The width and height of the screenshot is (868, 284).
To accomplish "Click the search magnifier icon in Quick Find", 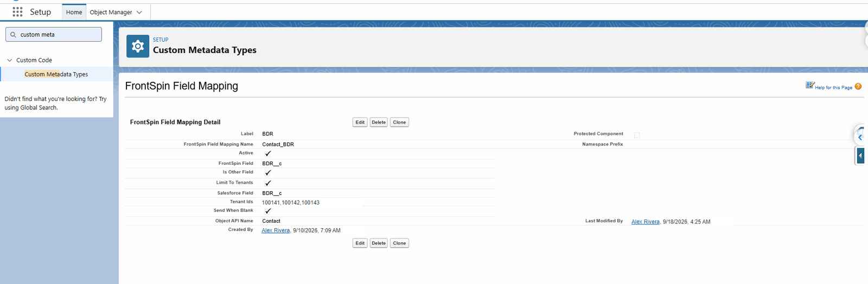I will [x=13, y=35].
